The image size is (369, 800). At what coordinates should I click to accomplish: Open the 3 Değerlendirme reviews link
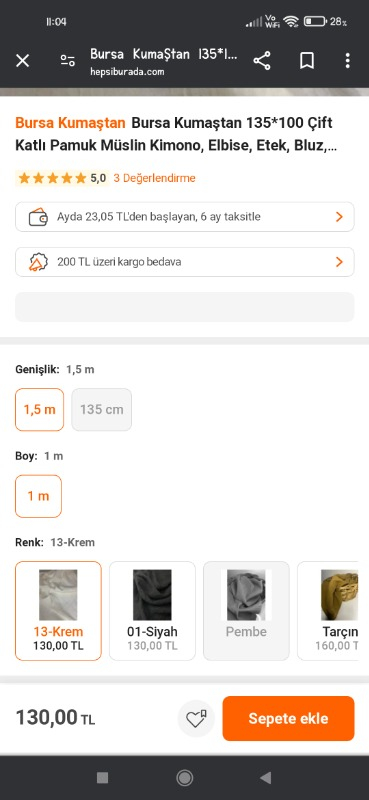[154, 178]
